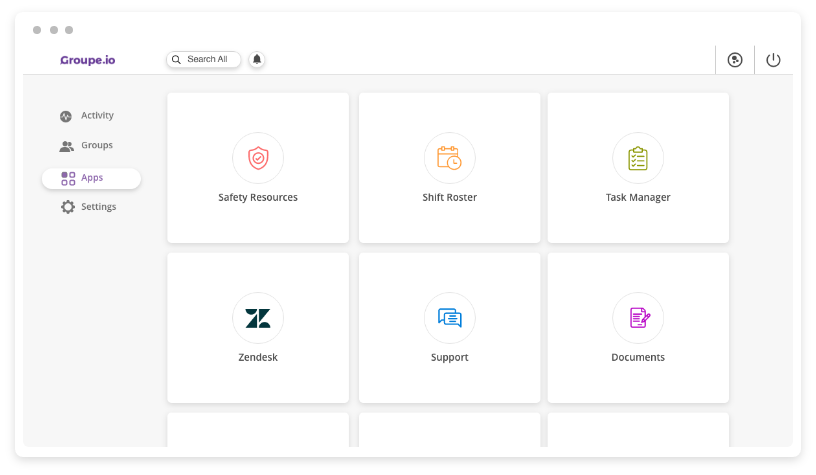The height and width of the screenshot is (475, 816).
Task: Click the Groupe.io logo
Action: pyautogui.click(x=87, y=60)
